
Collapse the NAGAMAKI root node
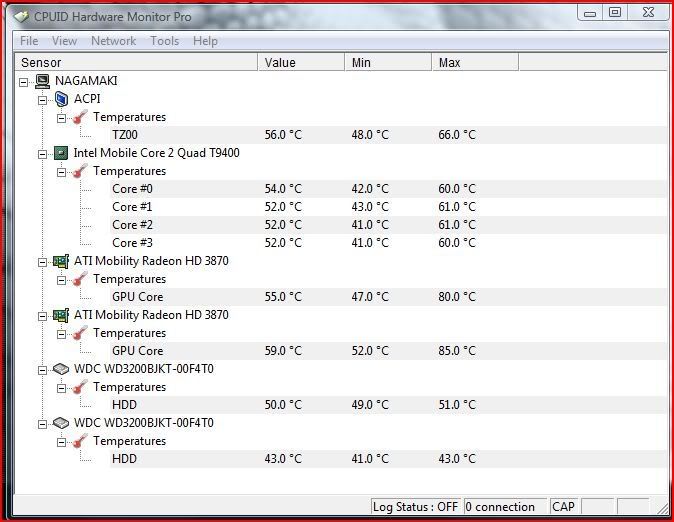point(24,82)
